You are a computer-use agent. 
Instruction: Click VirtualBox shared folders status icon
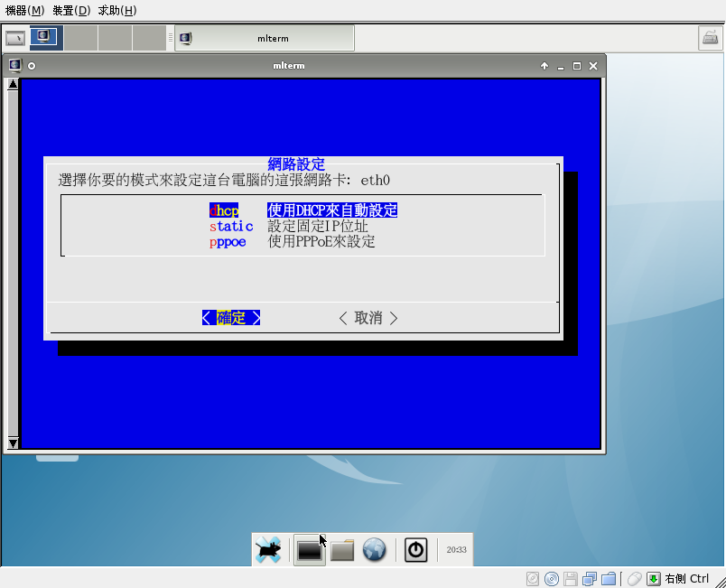point(609,579)
